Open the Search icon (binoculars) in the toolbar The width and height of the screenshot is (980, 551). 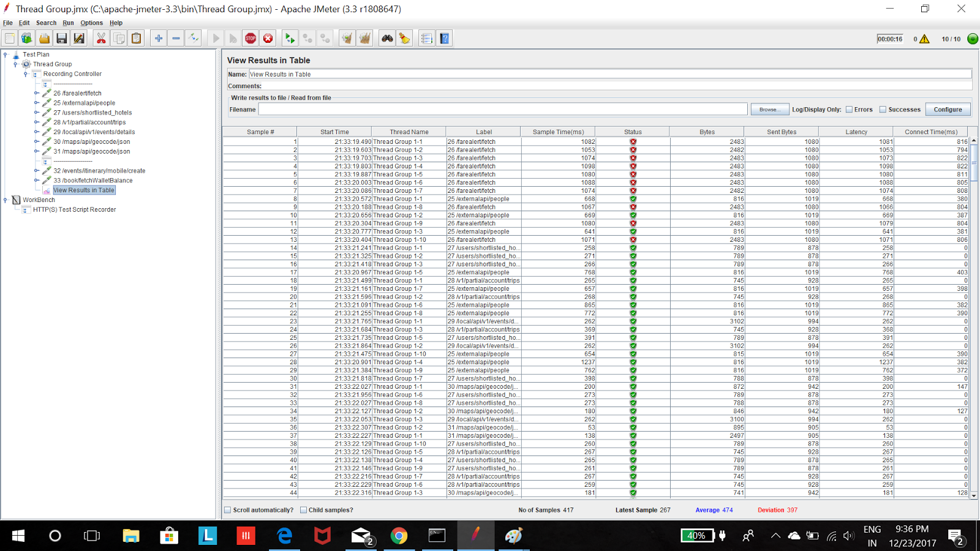388,38
